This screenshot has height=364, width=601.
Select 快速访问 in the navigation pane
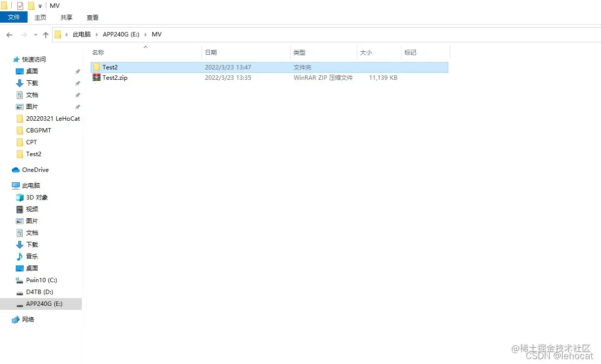(x=34, y=59)
